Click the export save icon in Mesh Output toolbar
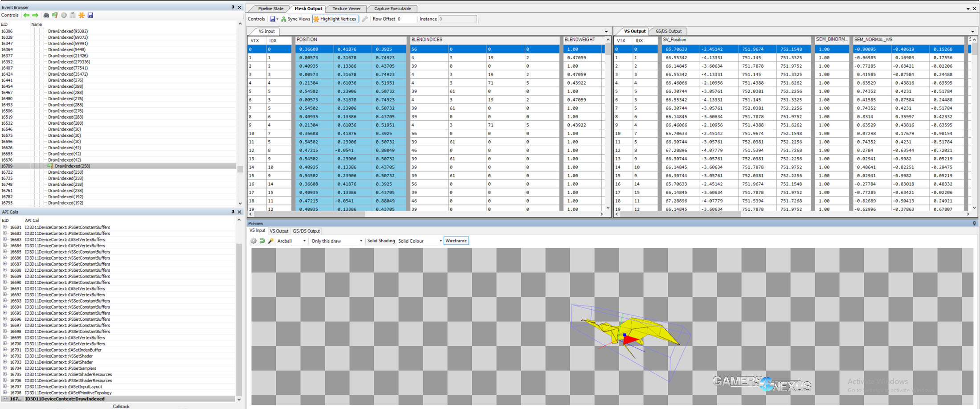 coord(273,19)
